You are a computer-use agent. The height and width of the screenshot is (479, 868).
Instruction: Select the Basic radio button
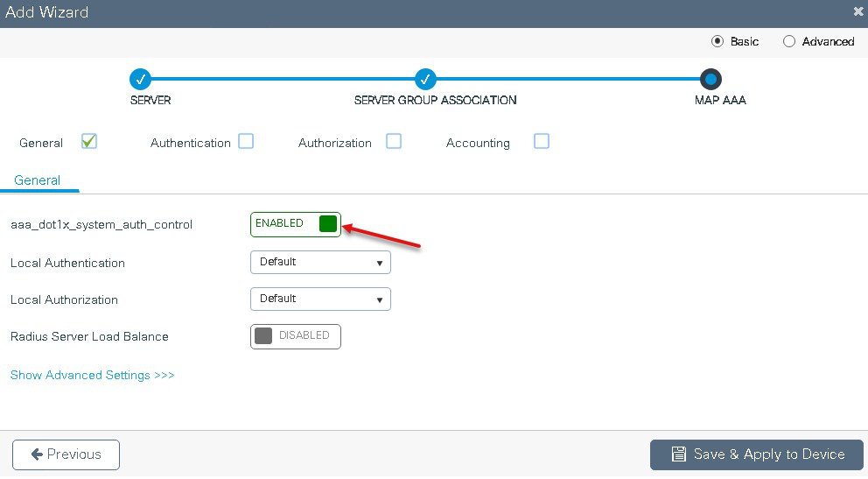[717, 41]
